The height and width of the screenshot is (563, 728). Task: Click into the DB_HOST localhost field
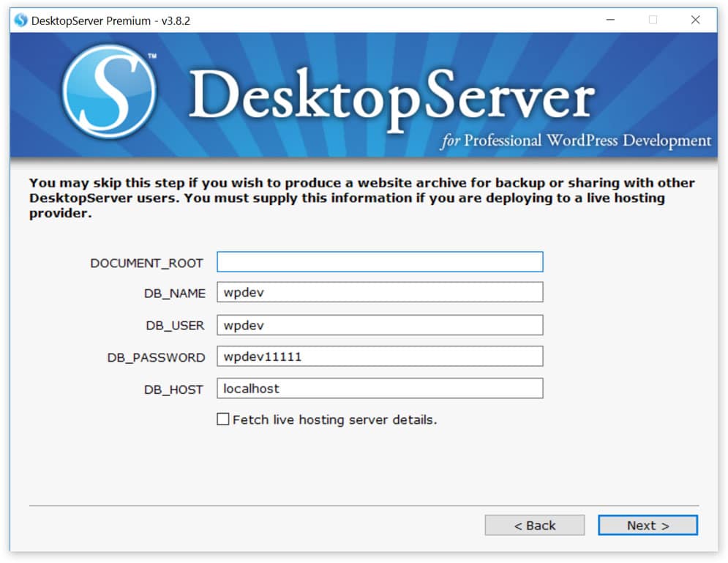point(380,388)
